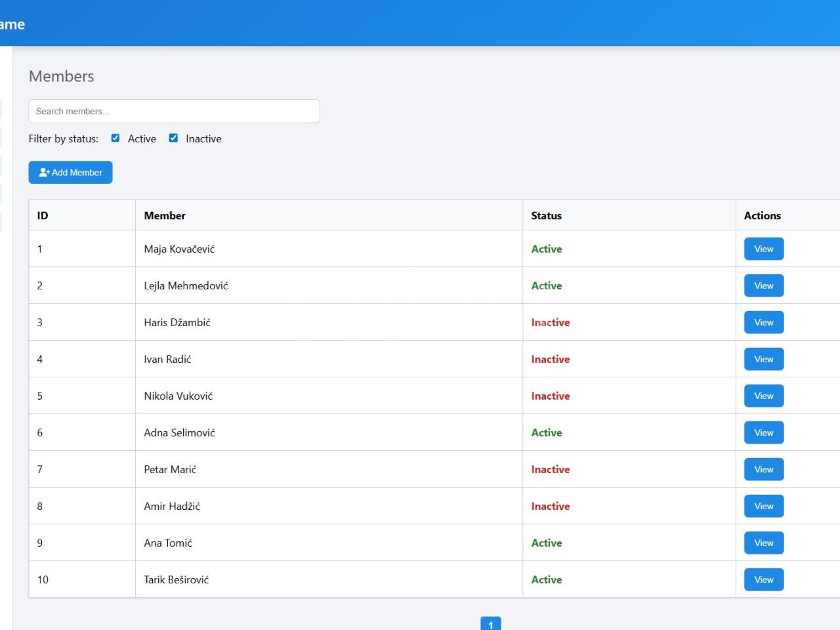Click View button for Nikola Vuković

(763, 396)
